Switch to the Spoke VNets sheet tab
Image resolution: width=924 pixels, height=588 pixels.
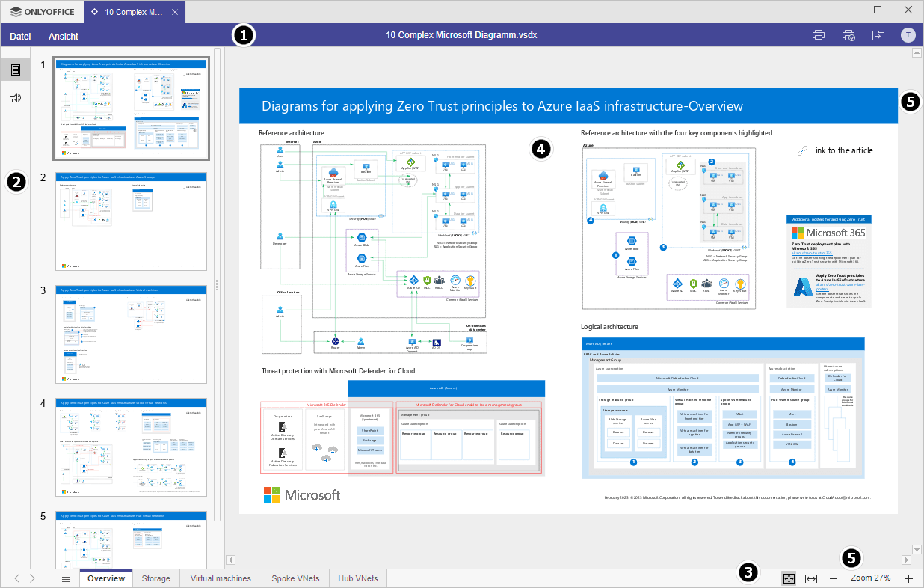(295, 578)
